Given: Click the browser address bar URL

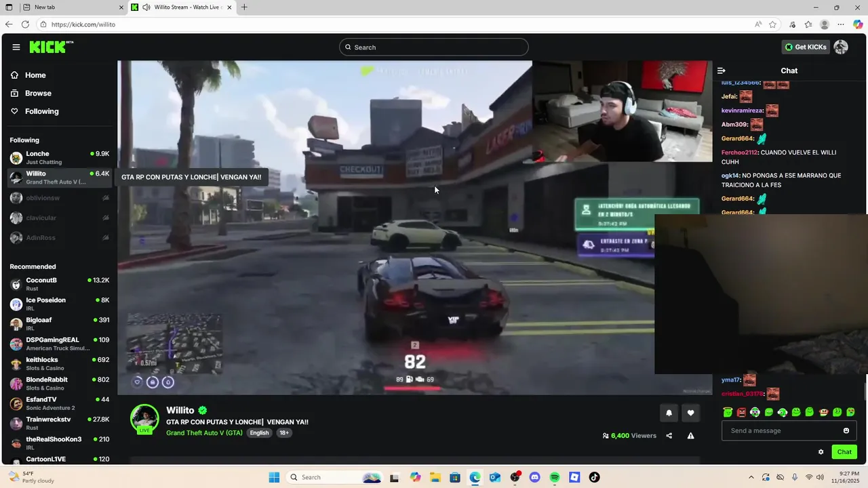Looking at the screenshot, I should (x=83, y=24).
